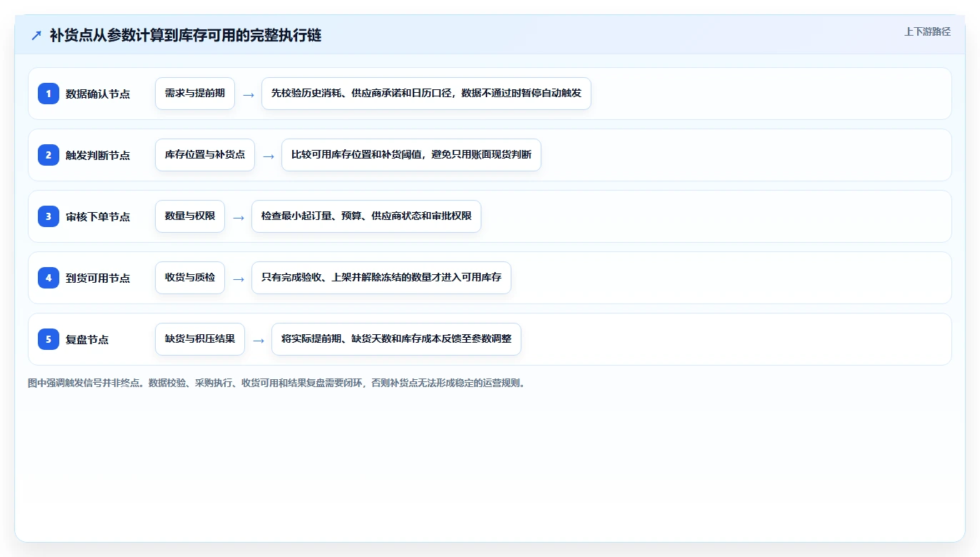
Task: Open the description starting 只有完成验收
Action: click(381, 278)
